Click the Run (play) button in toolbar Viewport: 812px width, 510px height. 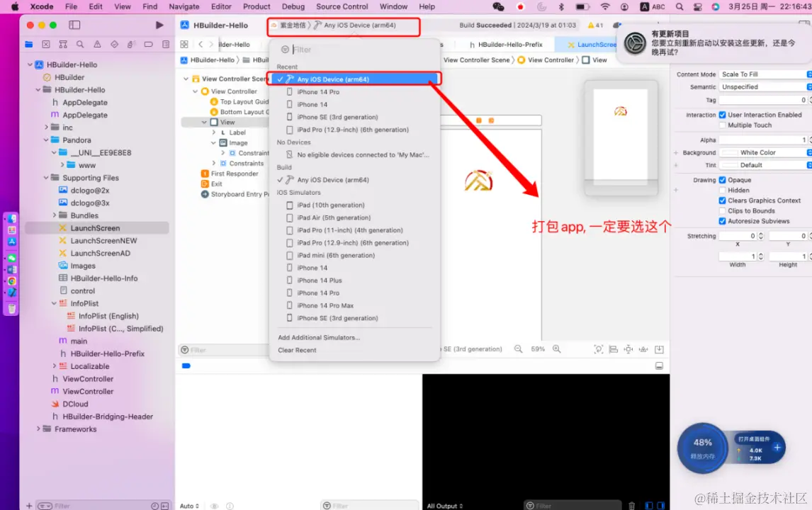(159, 25)
